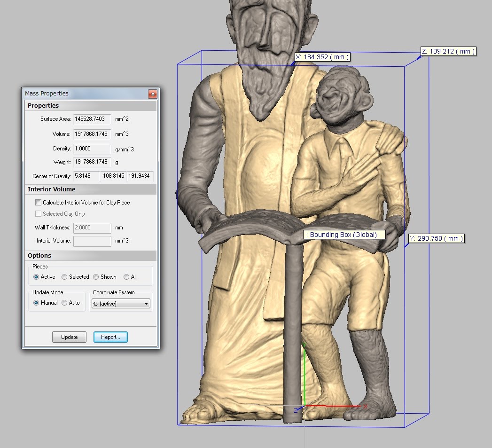Close the Mass Properties dialog

pyautogui.click(x=152, y=94)
